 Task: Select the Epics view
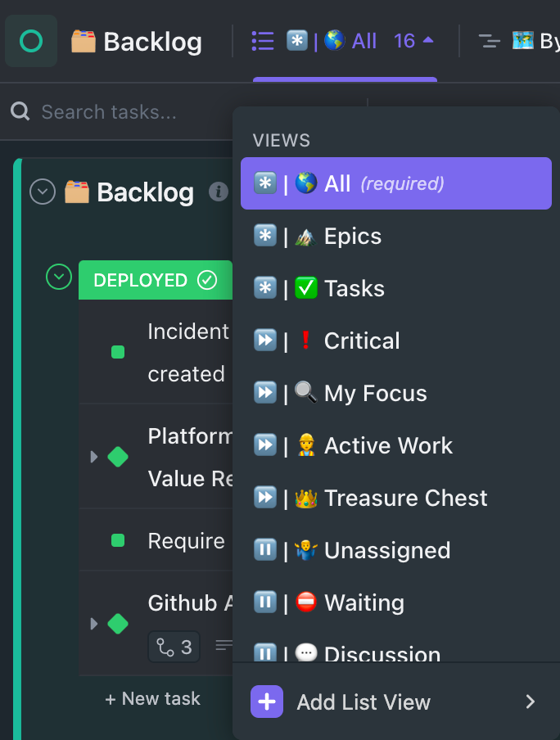352,236
